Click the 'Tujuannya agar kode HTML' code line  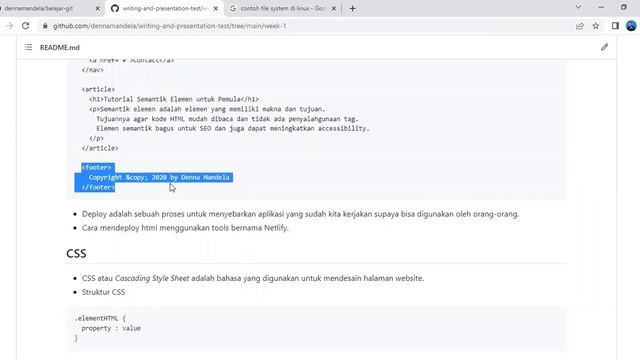[x=227, y=119]
